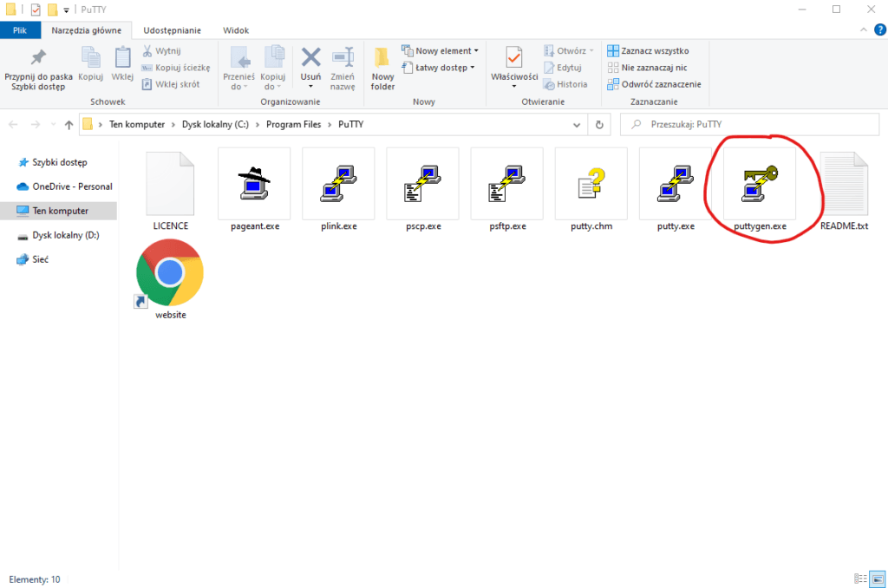The width and height of the screenshot is (888, 588).
Task: Open the Quick Access Toolbar customize arrow
Action: pyautogui.click(x=66, y=10)
